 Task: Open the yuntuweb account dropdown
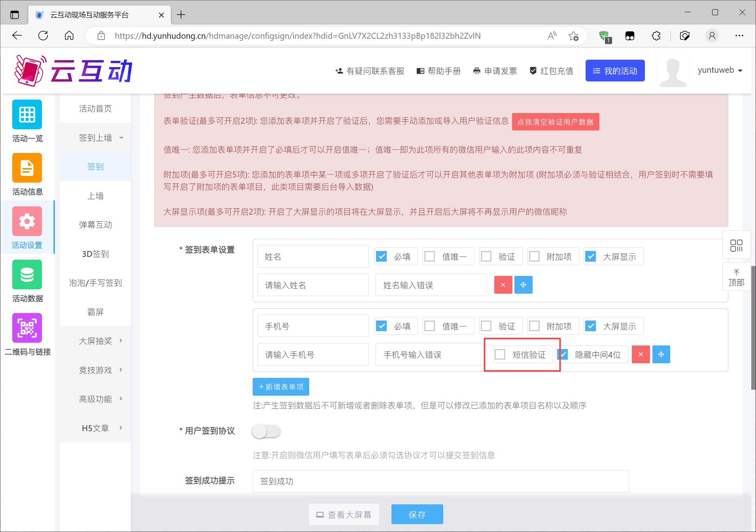click(720, 70)
